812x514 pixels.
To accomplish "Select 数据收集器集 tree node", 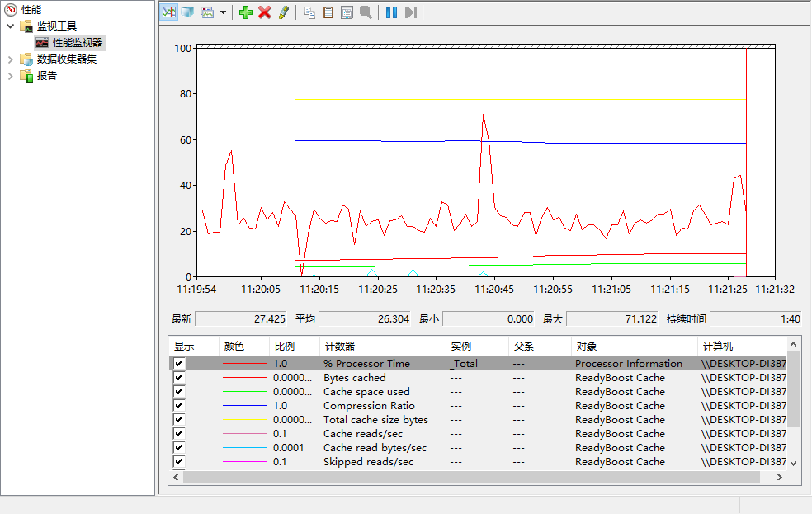I will (67, 59).
